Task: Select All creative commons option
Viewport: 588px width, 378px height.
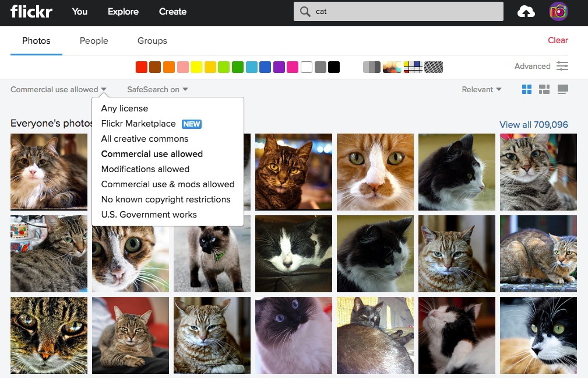Action: pyautogui.click(x=145, y=139)
